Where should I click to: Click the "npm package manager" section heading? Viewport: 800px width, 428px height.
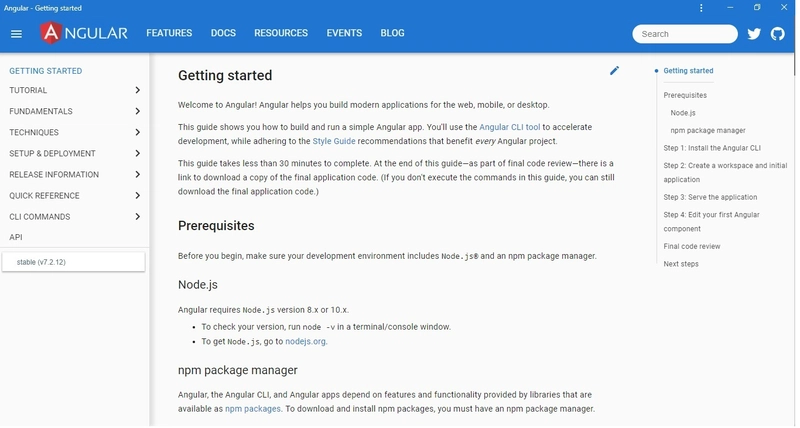point(238,370)
